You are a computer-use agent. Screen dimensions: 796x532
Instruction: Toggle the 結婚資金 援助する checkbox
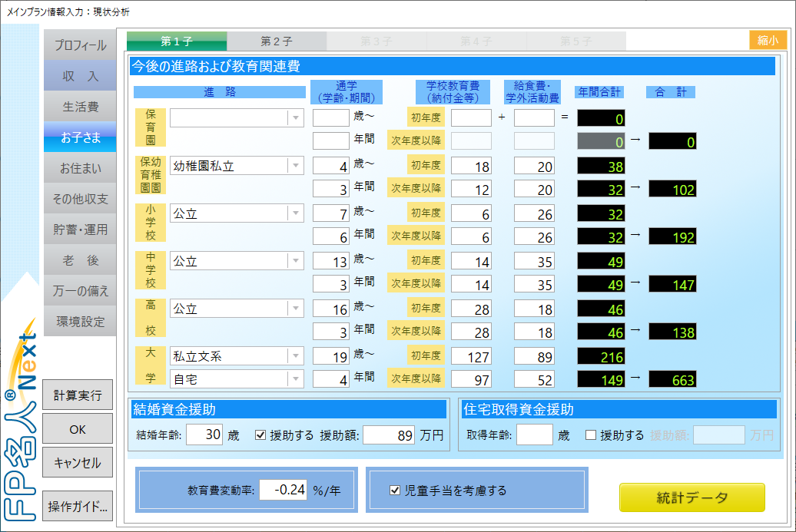click(x=260, y=435)
